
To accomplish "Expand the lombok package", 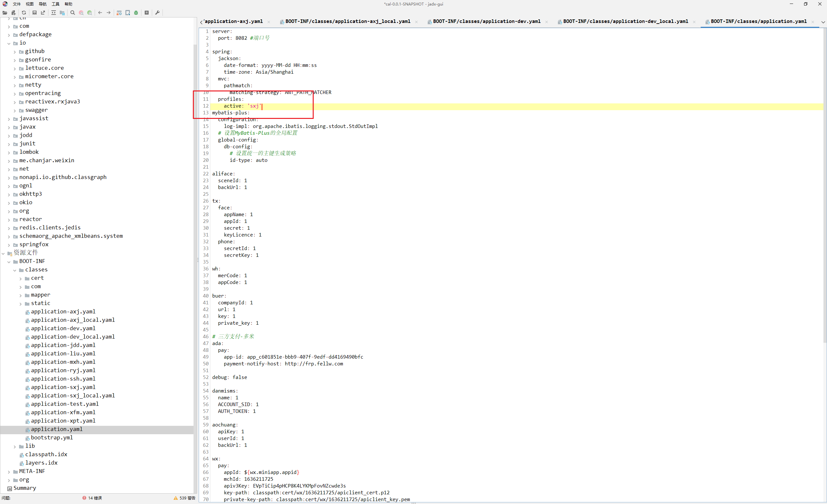I will tap(9, 152).
